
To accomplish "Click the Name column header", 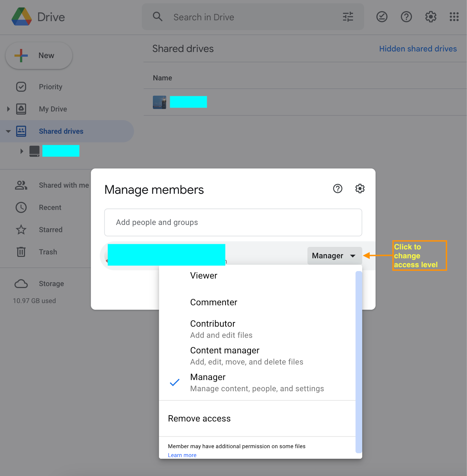I will [162, 78].
